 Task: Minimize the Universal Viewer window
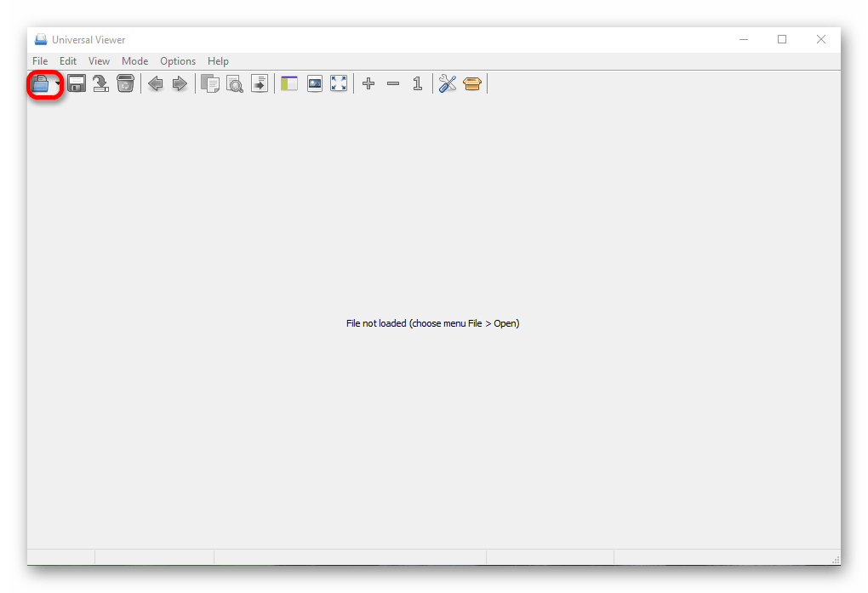[x=744, y=39]
